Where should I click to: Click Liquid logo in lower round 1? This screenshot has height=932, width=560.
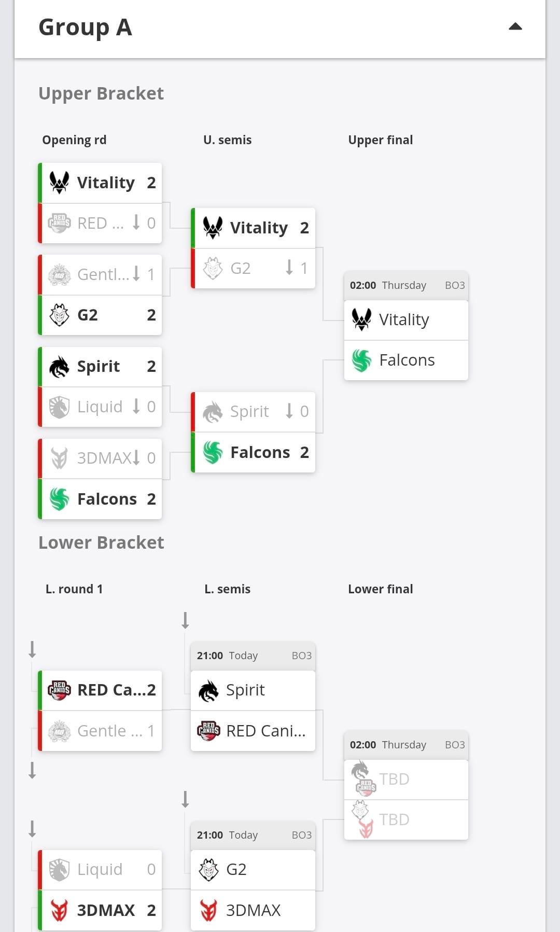click(59, 870)
